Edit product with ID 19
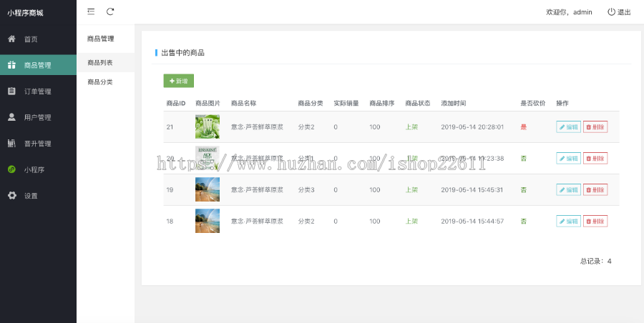644x323 pixels. (568, 189)
